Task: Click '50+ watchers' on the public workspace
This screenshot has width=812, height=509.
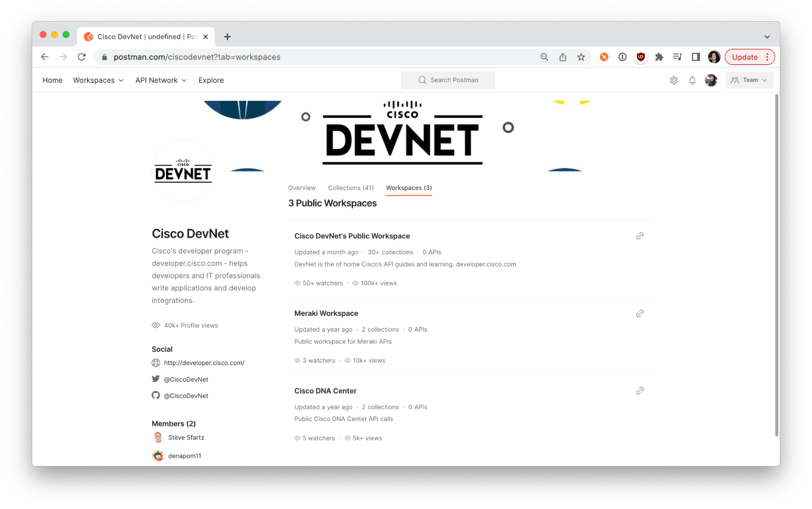Action: point(323,283)
